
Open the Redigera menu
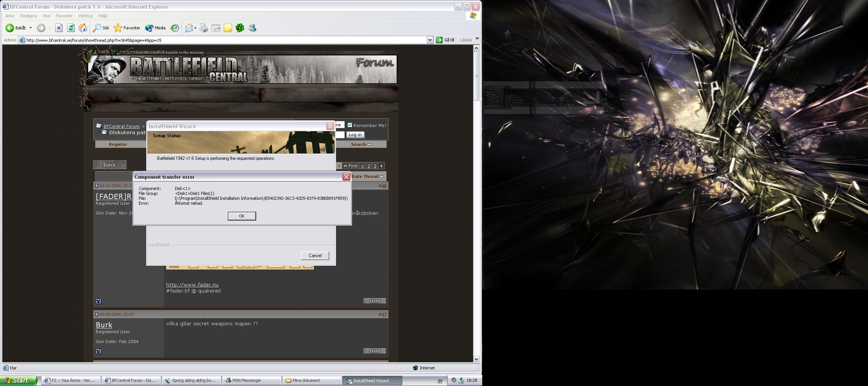[x=29, y=16]
